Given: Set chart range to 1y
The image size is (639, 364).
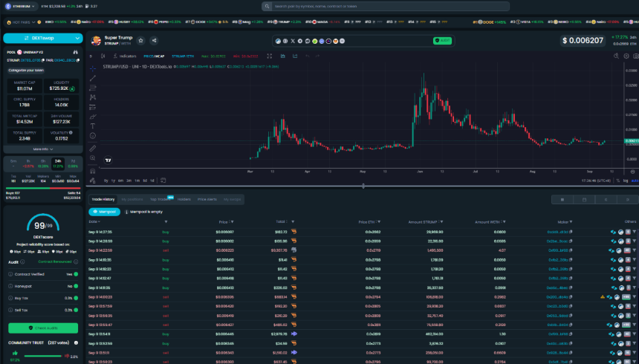Looking at the screenshot, I should tap(113, 181).
